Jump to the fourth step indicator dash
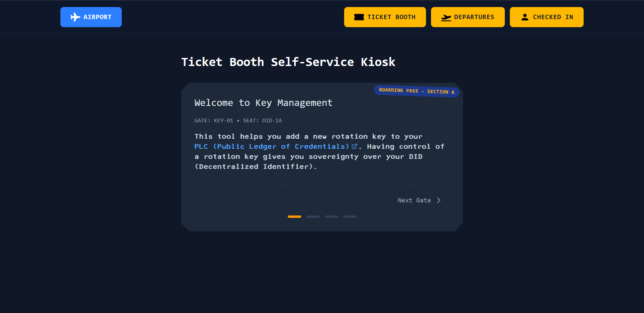Image resolution: width=644 pixels, height=313 pixels. coord(350,216)
